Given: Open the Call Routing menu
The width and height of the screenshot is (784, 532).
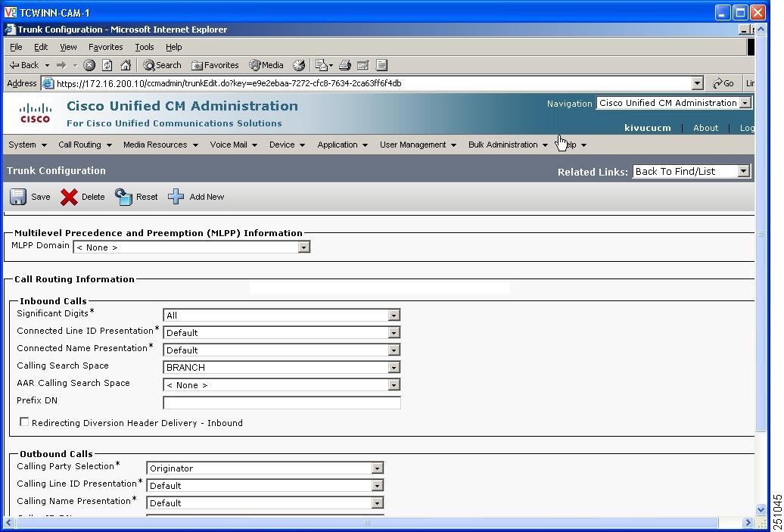Looking at the screenshot, I should click(x=85, y=145).
